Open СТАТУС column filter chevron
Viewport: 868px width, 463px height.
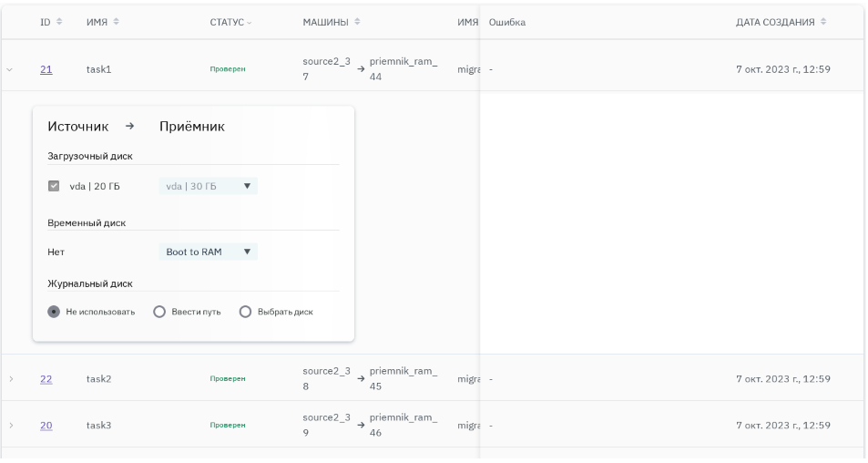coord(250,23)
